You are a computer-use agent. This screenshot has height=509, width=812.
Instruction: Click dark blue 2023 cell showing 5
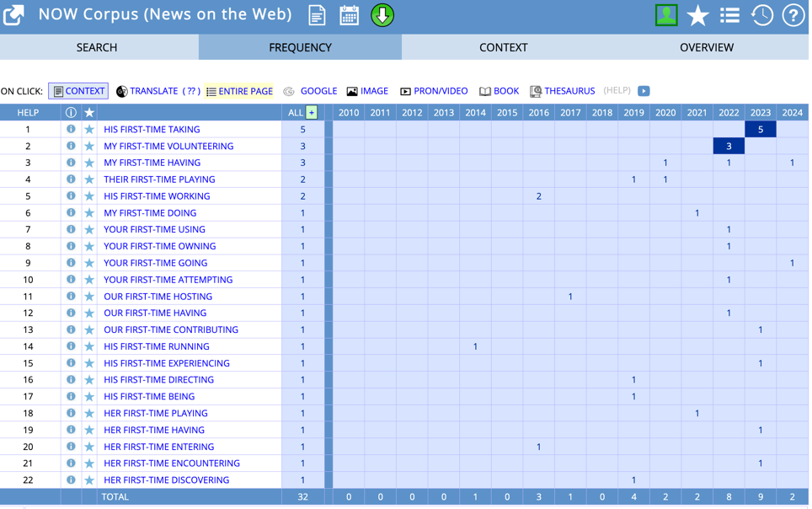pos(761,129)
